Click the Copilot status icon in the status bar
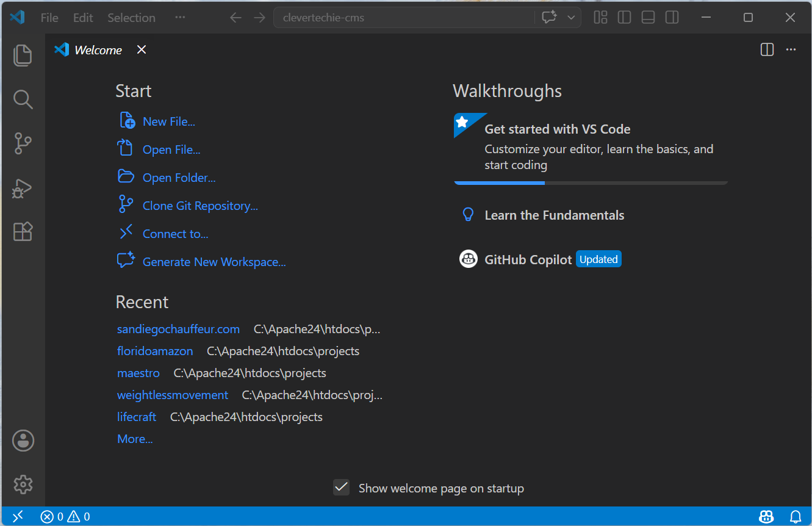Viewport: 812px width, 526px height. coord(766,517)
